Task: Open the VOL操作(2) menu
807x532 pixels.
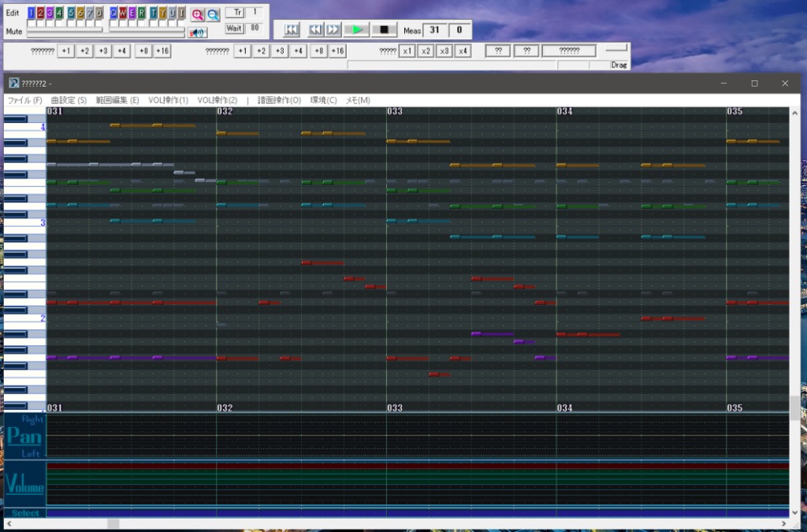Action: [218, 100]
